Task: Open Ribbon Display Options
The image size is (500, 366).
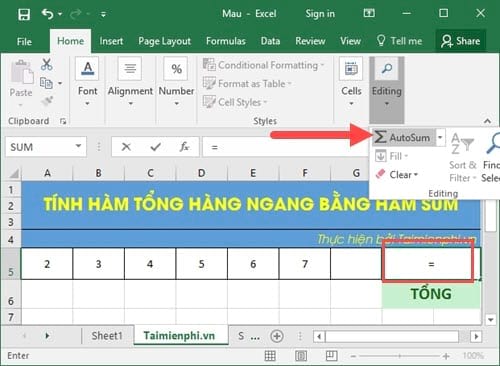Action: (369, 13)
